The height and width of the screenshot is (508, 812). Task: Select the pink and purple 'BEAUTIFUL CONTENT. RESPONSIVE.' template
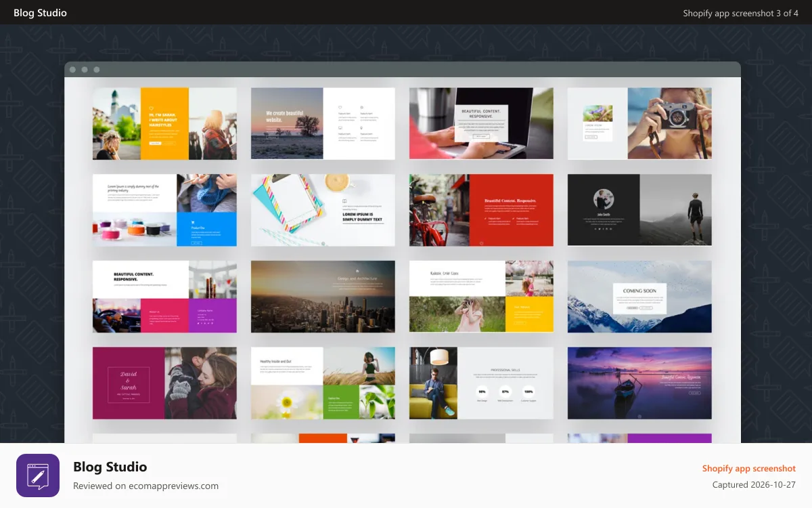tap(164, 297)
